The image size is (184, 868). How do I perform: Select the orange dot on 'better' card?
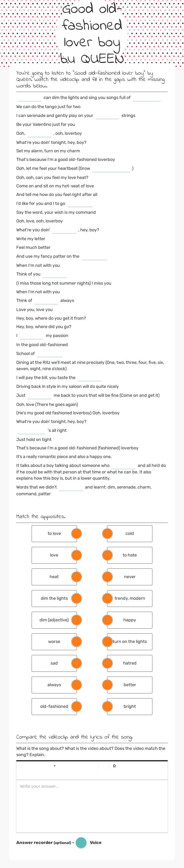point(107,685)
